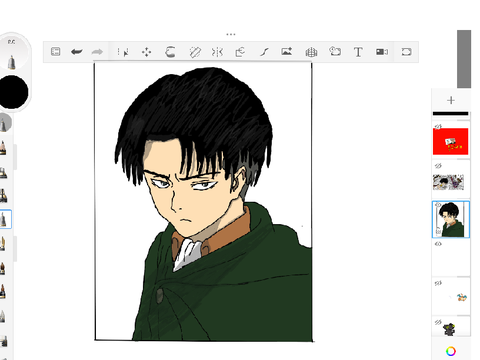Select the orange creature layer thumbnail

(451, 297)
